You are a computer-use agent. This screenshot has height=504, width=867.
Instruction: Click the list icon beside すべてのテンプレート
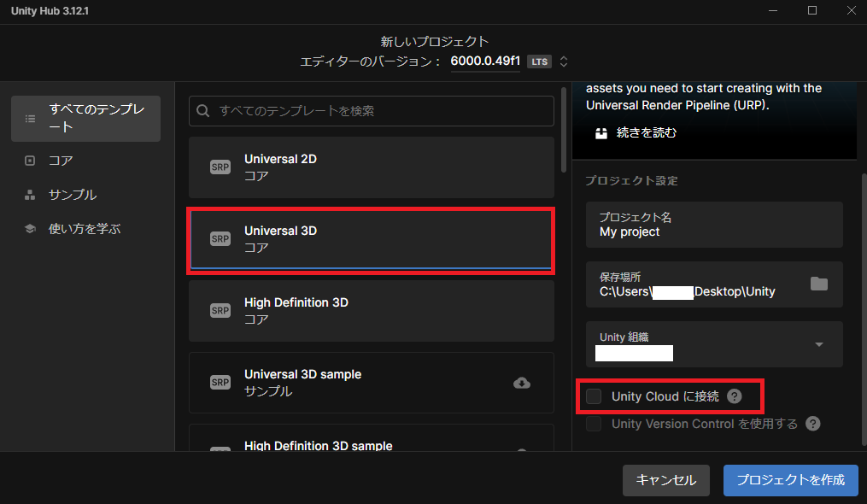pyautogui.click(x=31, y=119)
